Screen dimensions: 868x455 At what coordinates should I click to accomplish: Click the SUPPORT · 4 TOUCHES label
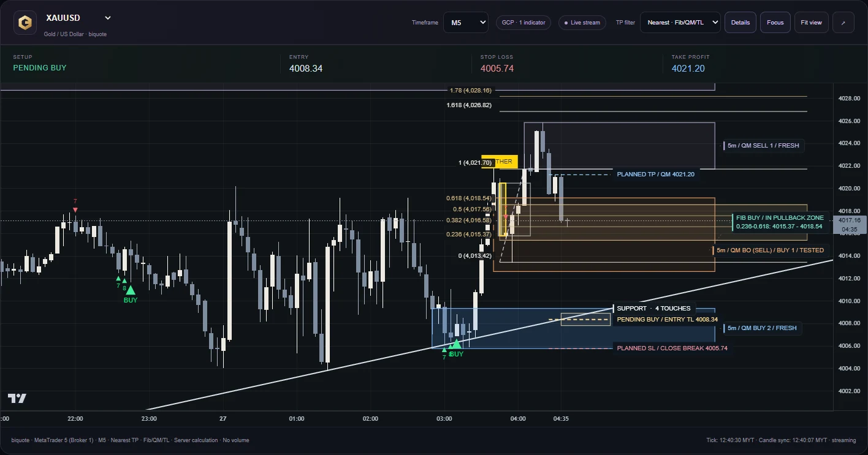[x=653, y=308]
